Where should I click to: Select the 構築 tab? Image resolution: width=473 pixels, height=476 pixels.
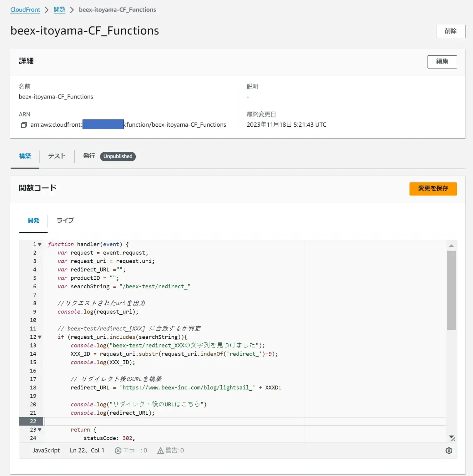(25, 156)
